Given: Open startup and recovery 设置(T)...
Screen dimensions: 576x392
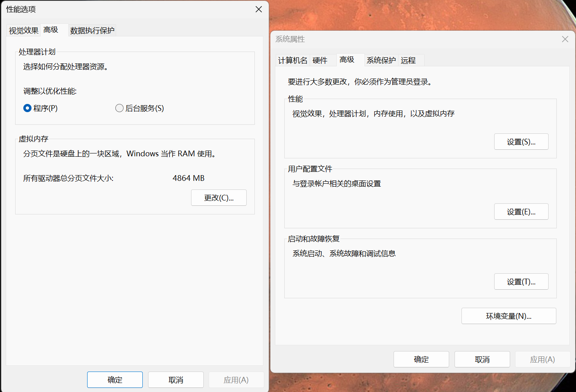Looking at the screenshot, I should tap(521, 282).
